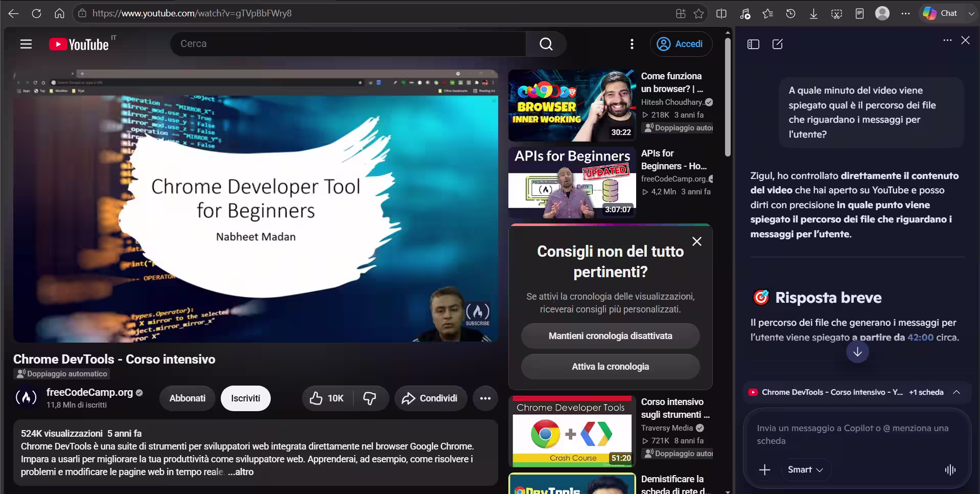This screenshot has width=980, height=494.
Task: Open Copilot pane more options ellipsis
Action: pos(947,40)
